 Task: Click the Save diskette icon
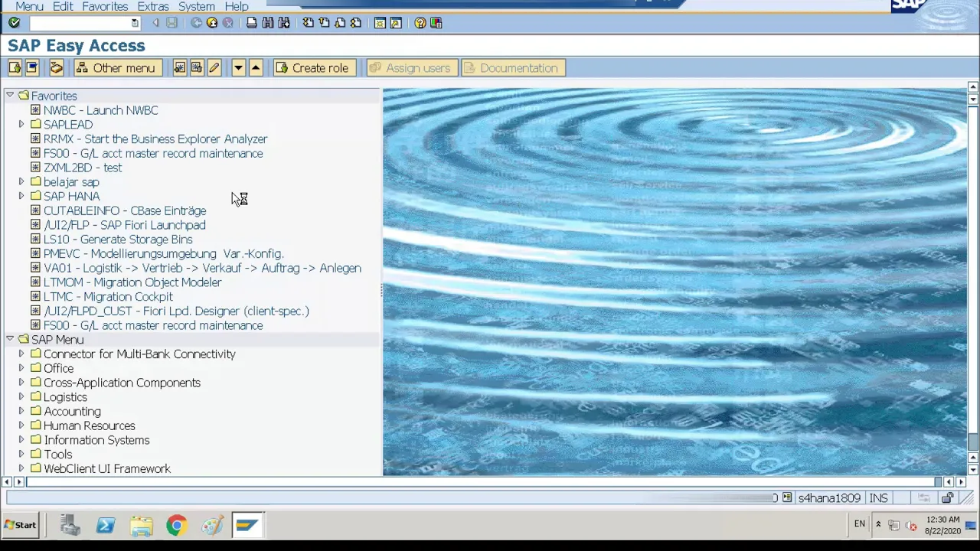pyautogui.click(x=171, y=23)
